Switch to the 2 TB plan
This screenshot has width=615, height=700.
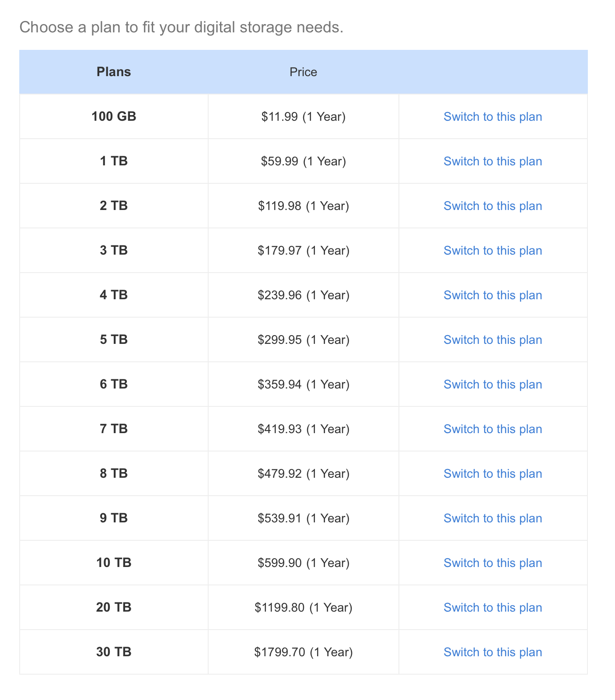coord(493,206)
